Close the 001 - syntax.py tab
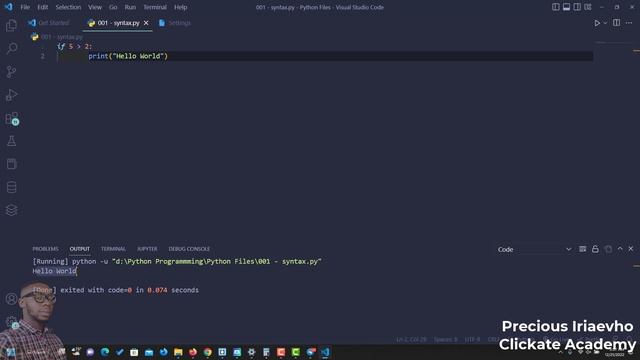The image size is (640, 360). (x=146, y=23)
